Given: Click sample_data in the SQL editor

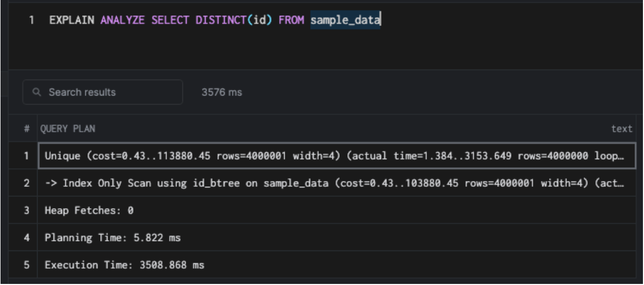Looking at the screenshot, I should coord(346,21).
